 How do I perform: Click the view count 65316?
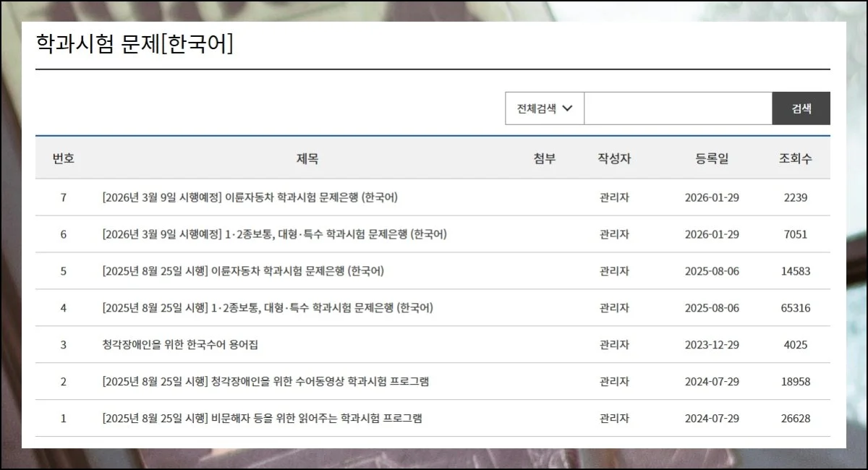[795, 308]
